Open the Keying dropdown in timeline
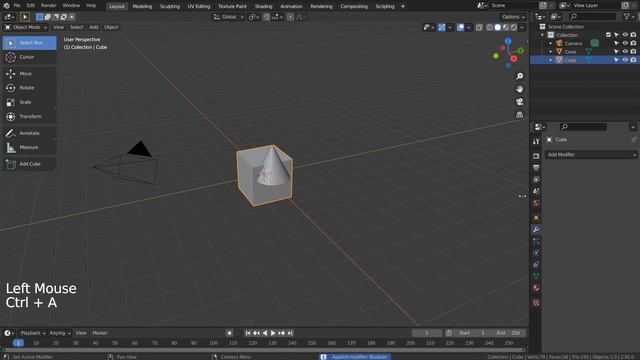 click(60, 333)
